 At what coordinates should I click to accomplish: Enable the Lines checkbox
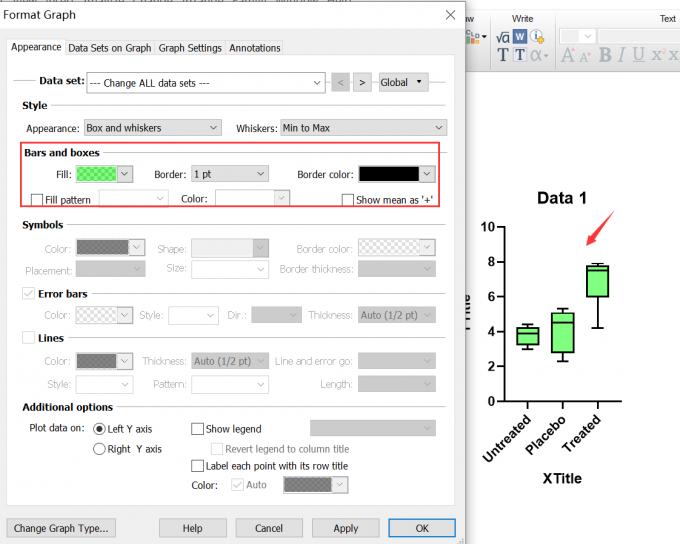pyautogui.click(x=28, y=338)
